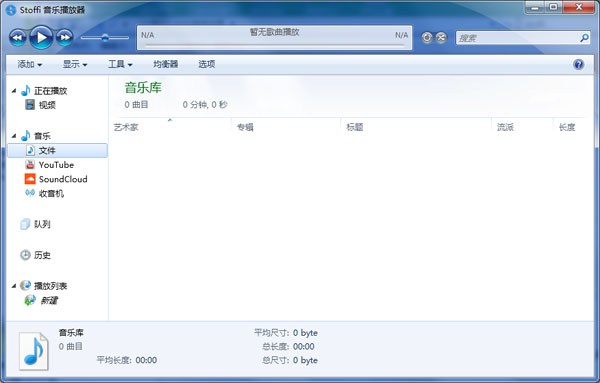
Task: Click the magnifier search icon
Action: click(584, 38)
